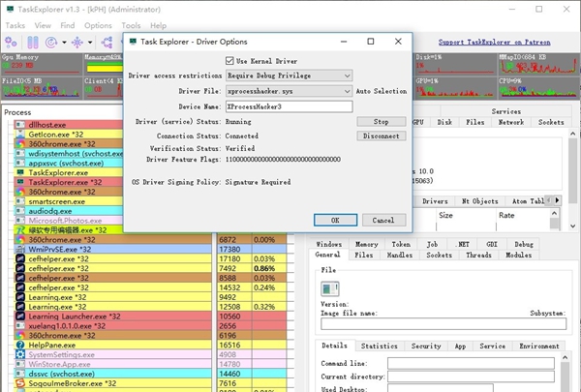The height and width of the screenshot is (392, 581).
Task: Click the icon beside smartscreen.exe
Action: click(x=20, y=201)
